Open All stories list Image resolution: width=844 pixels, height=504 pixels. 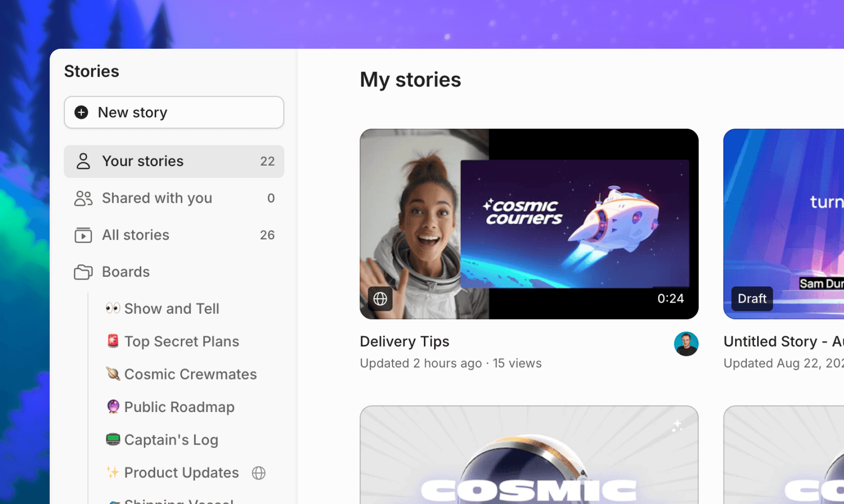coord(174,235)
